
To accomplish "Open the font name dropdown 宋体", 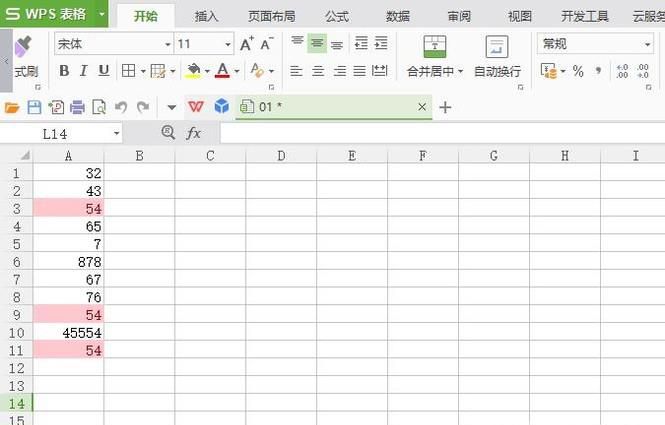I will coord(168,44).
